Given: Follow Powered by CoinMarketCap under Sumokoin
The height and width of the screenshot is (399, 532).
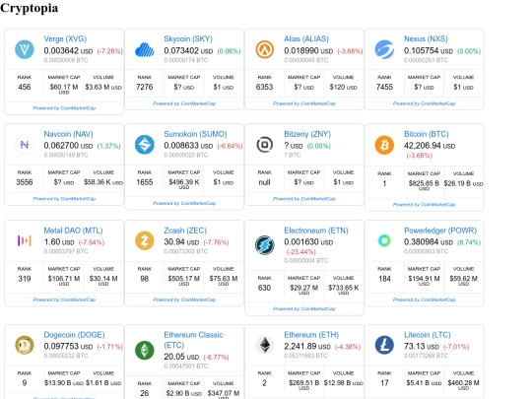Looking at the screenshot, I should coord(184,203).
